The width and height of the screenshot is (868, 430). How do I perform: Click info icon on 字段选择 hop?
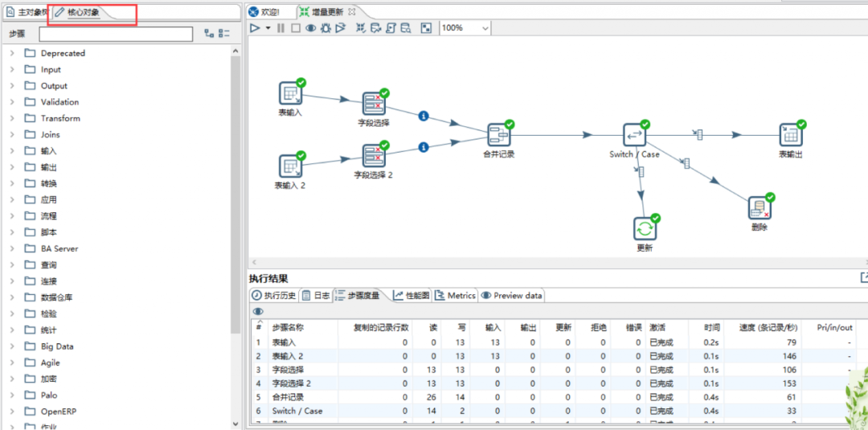pos(424,116)
